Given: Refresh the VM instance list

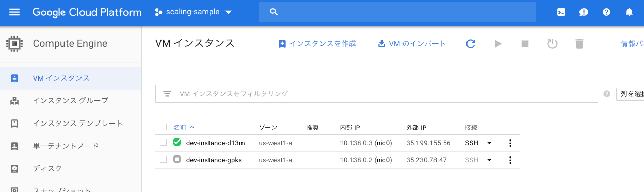Looking at the screenshot, I should pos(471,44).
